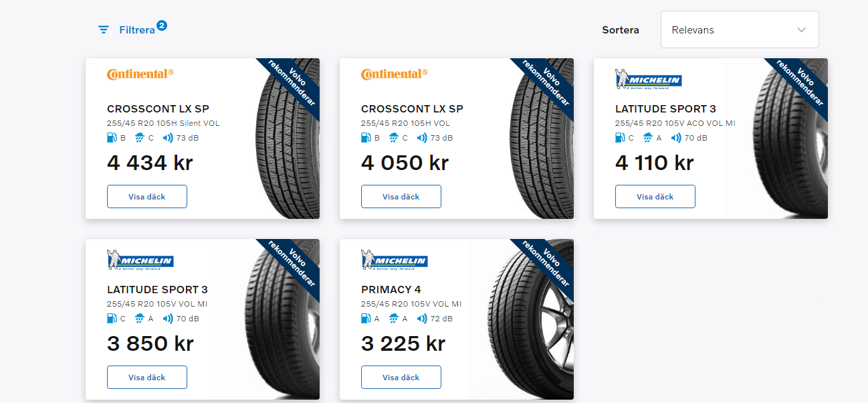Open the PRIMACY 4 product title
Image resolution: width=868 pixels, height=403 pixels.
[x=391, y=290]
